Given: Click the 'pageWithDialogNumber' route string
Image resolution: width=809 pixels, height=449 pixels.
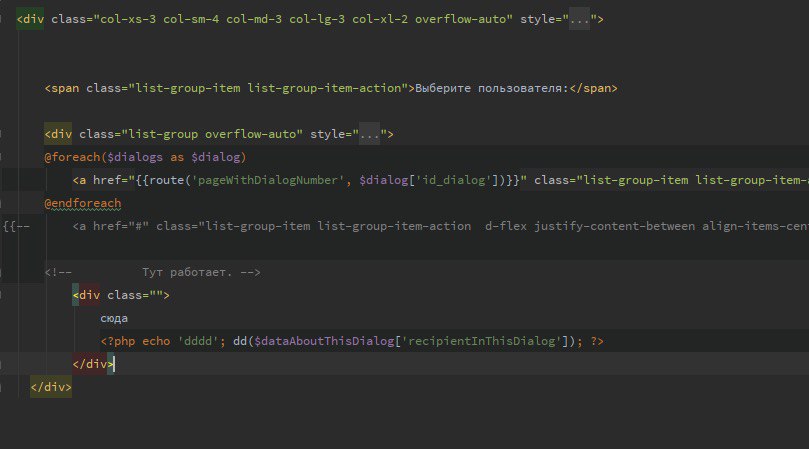Looking at the screenshot, I should 268,180.
